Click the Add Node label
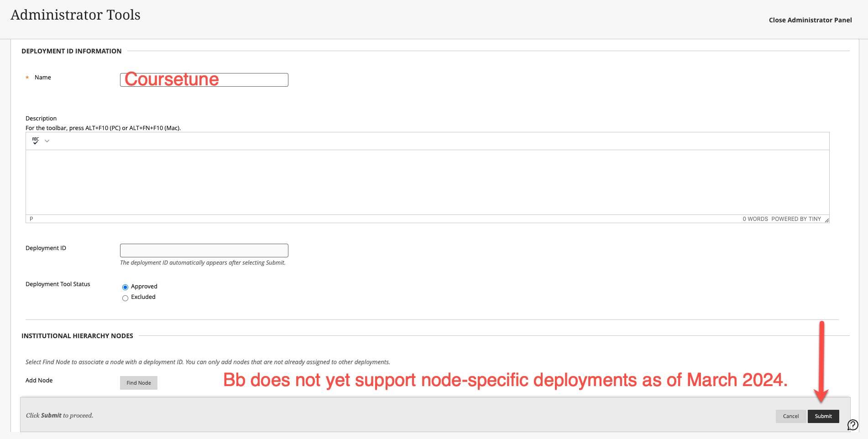Screen dimensions: 868x439 39,380
